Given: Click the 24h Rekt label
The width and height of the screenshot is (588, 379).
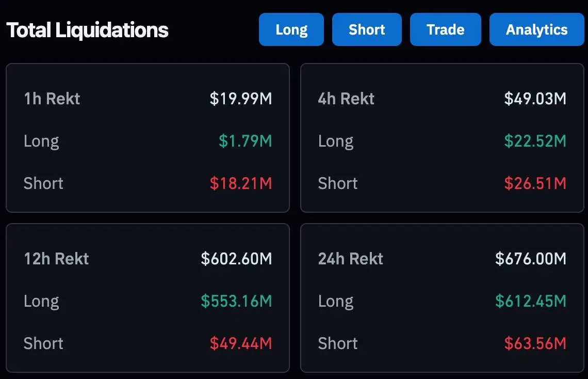Looking at the screenshot, I should tap(351, 259).
